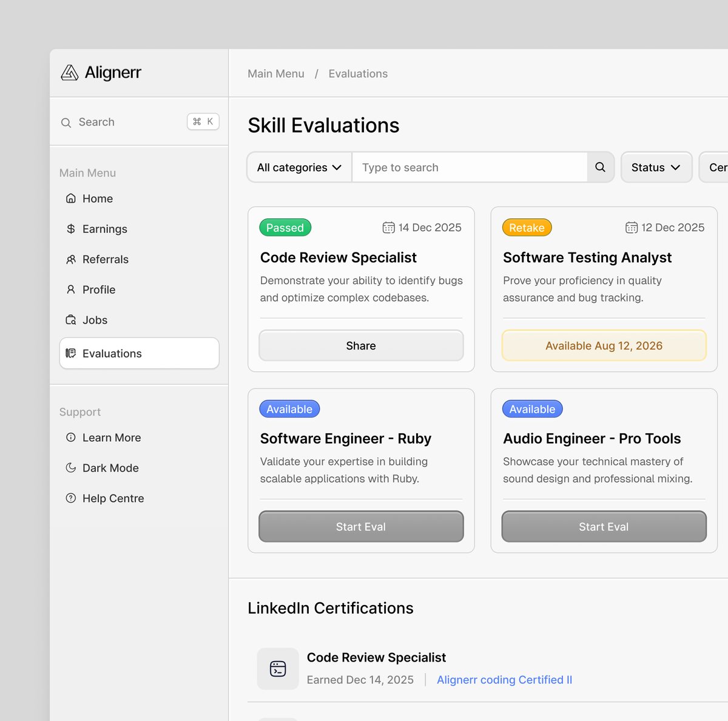Click Software Engineer - Ruby card title
This screenshot has height=721, width=728.
(x=346, y=438)
